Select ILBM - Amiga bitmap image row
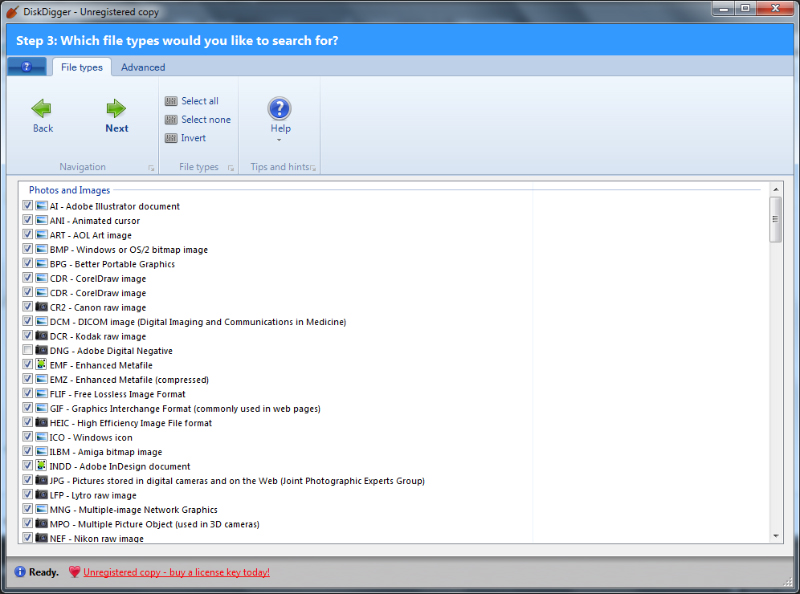This screenshot has width=800, height=594. [106, 451]
